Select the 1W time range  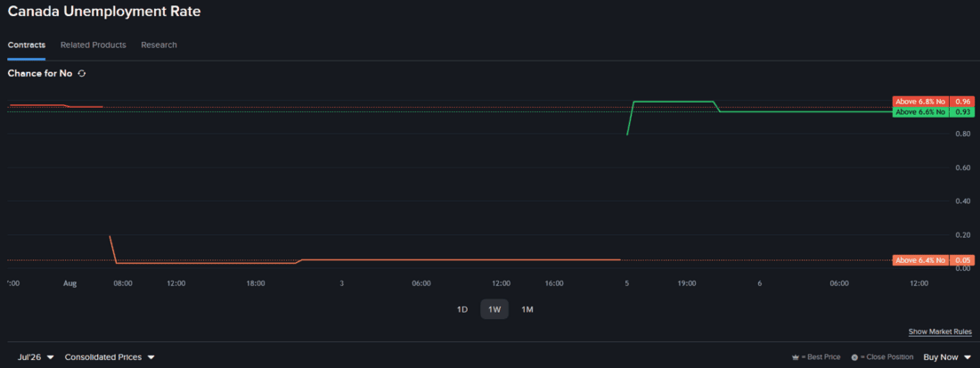coord(494,309)
